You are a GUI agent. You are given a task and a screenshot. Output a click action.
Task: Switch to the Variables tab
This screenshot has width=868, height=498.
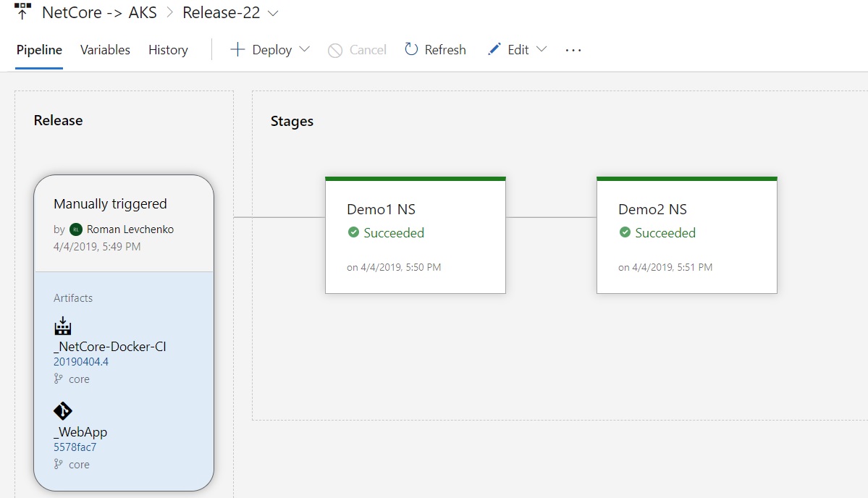click(x=105, y=49)
